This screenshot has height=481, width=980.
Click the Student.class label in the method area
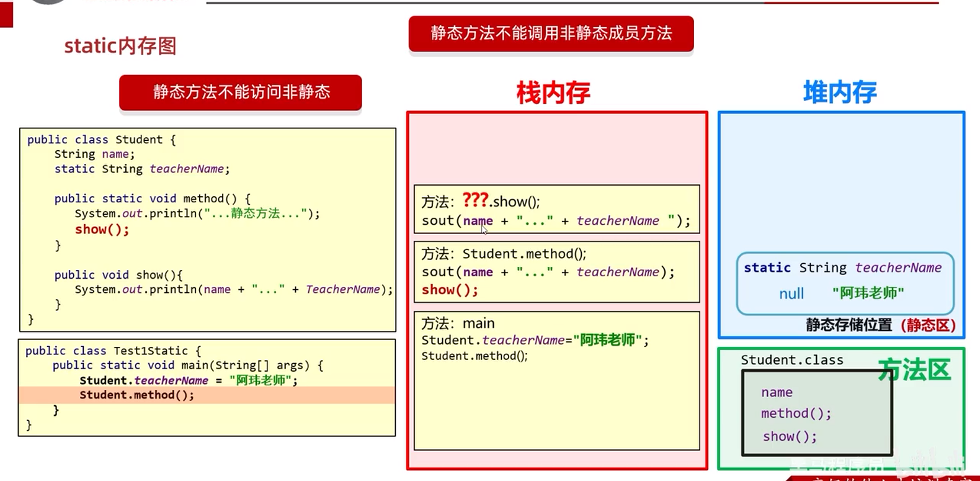coord(792,360)
